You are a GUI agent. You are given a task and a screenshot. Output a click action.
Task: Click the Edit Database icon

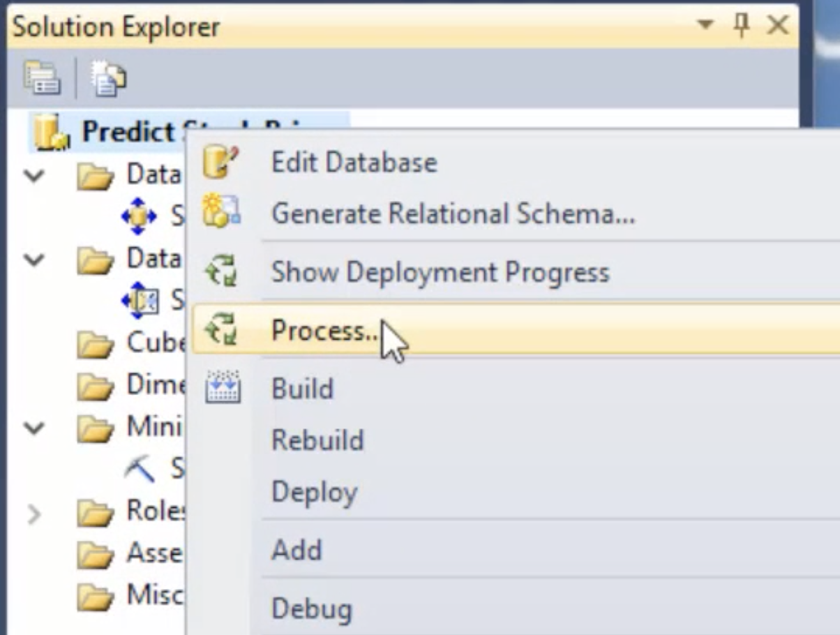coord(221,162)
